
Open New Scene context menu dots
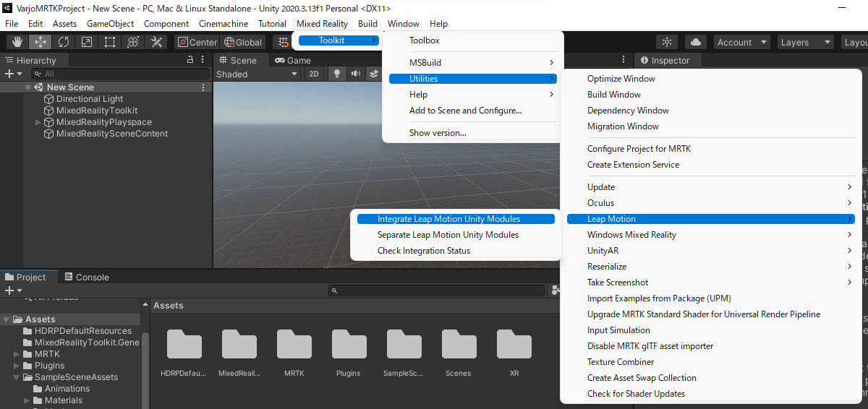(x=203, y=87)
